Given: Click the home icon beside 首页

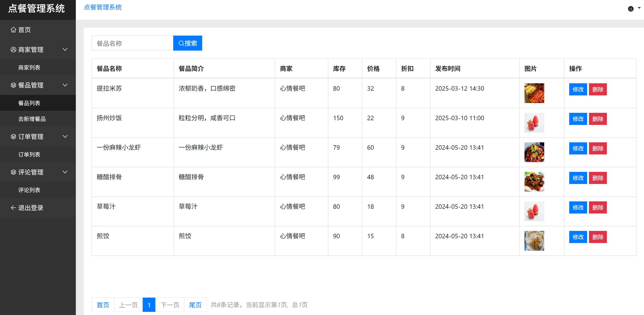Looking at the screenshot, I should click(13, 30).
